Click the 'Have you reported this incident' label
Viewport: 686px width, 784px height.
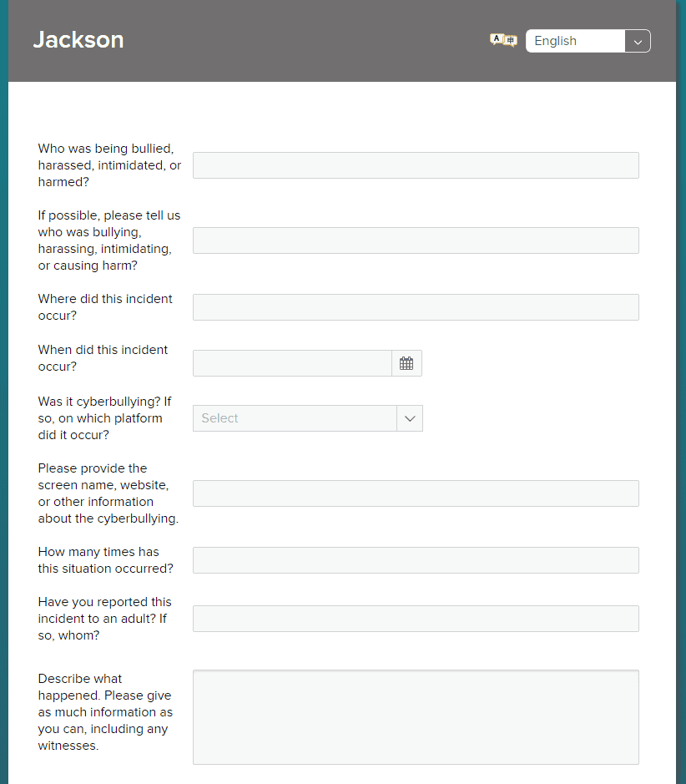104,619
